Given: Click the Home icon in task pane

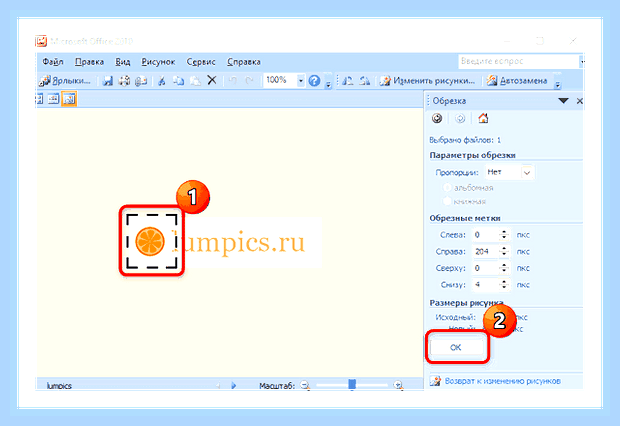Looking at the screenshot, I should (483, 118).
